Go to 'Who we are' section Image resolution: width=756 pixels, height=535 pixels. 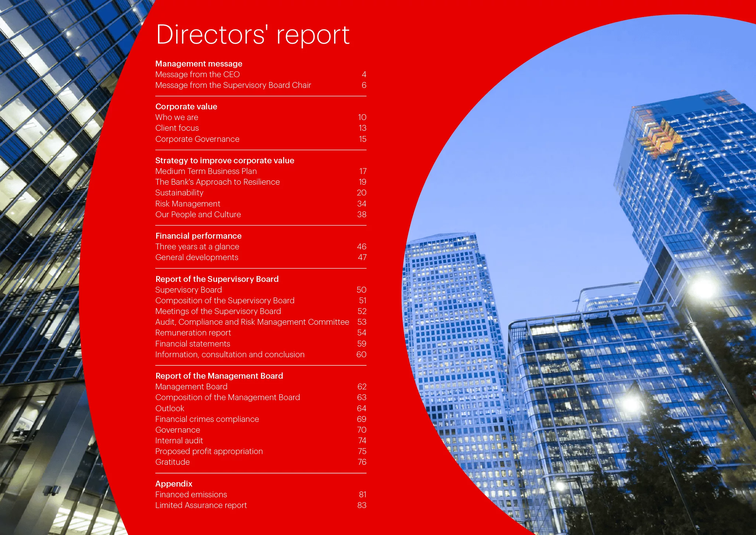click(x=261, y=117)
